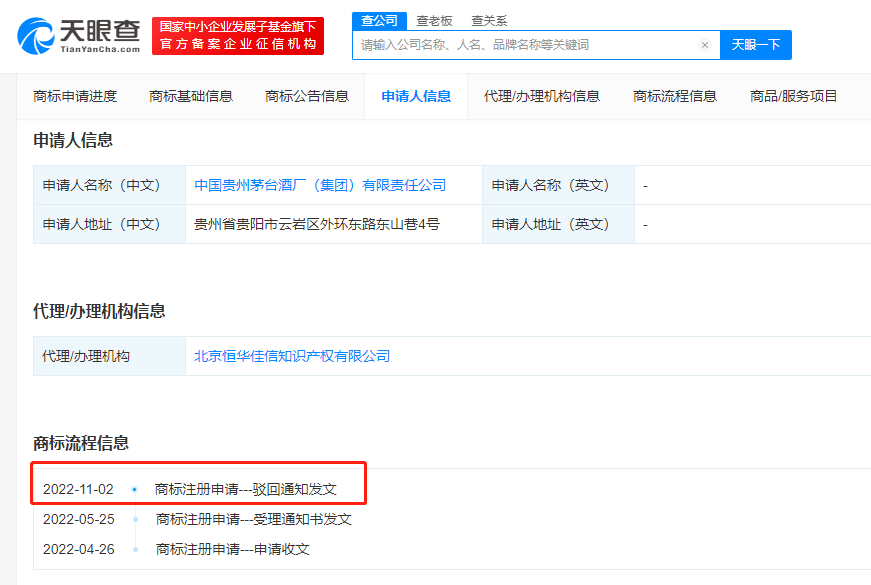The width and height of the screenshot is (871, 585).
Task: Click timeline dot beside 2022-11-02
Action: [134, 489]
